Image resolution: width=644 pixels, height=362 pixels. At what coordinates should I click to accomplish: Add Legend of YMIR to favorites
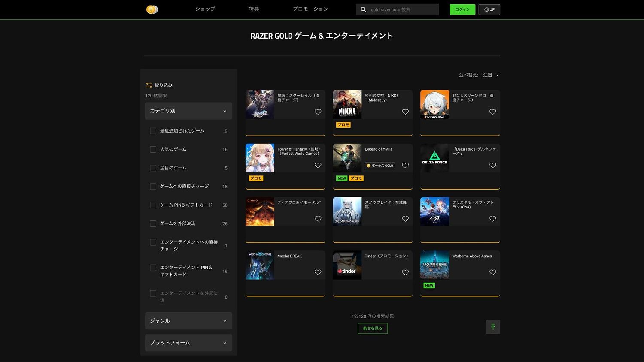coord(405,166)
